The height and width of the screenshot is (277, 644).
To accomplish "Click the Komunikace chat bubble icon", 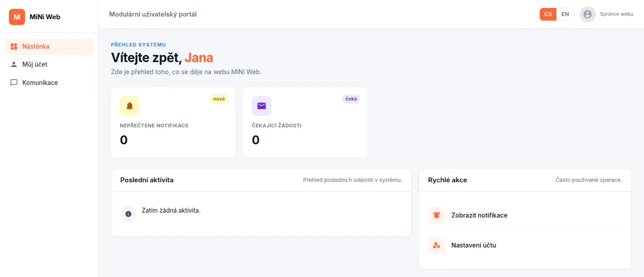I will pyautogui.click(x=14, y=83).
